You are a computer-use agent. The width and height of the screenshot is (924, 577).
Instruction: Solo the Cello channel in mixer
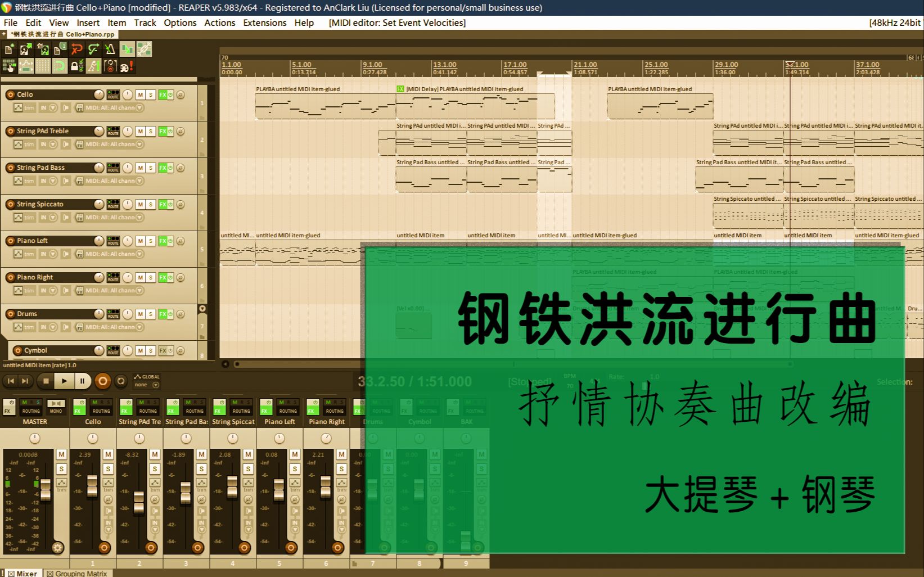pos(108,468)
